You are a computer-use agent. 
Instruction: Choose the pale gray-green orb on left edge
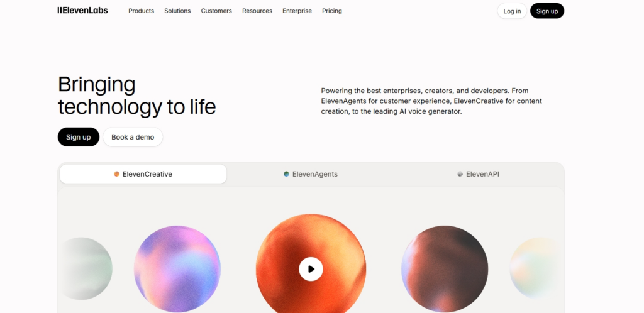click(87, 269)
